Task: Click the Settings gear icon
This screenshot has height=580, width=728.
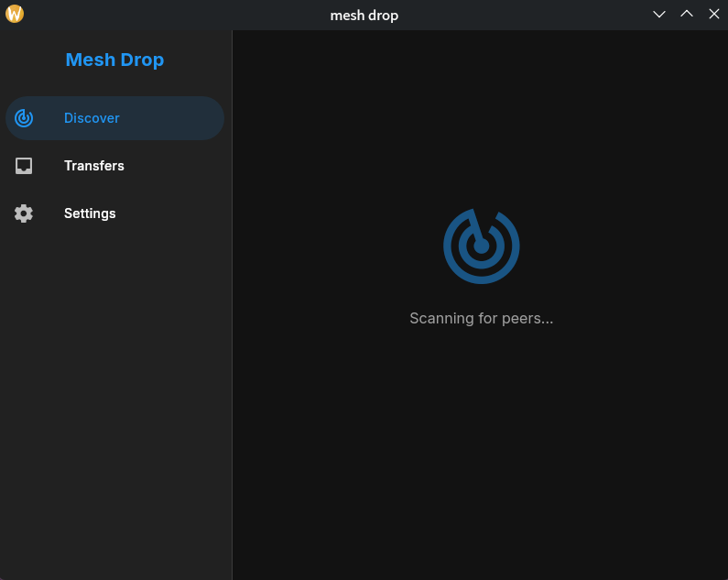Action: pyautogui.click(x=24, y=213)
